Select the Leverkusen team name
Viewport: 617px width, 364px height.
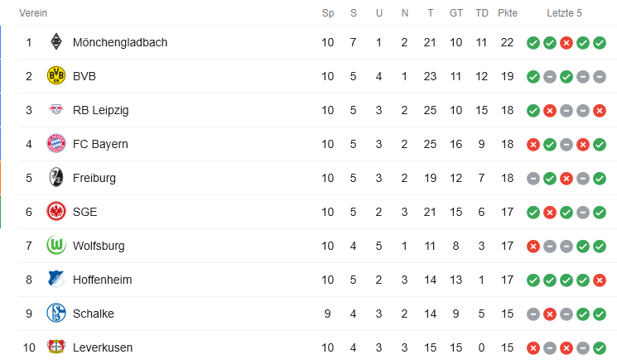103,347
